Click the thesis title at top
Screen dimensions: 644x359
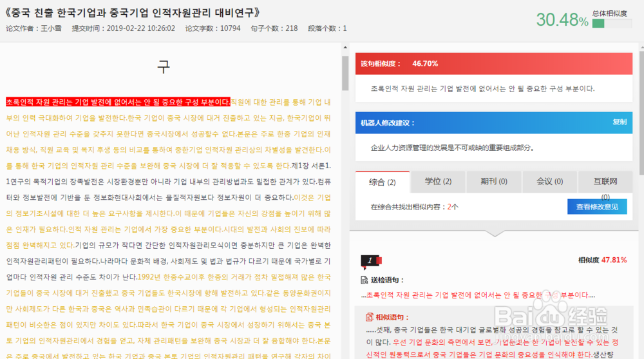(133, 13)
